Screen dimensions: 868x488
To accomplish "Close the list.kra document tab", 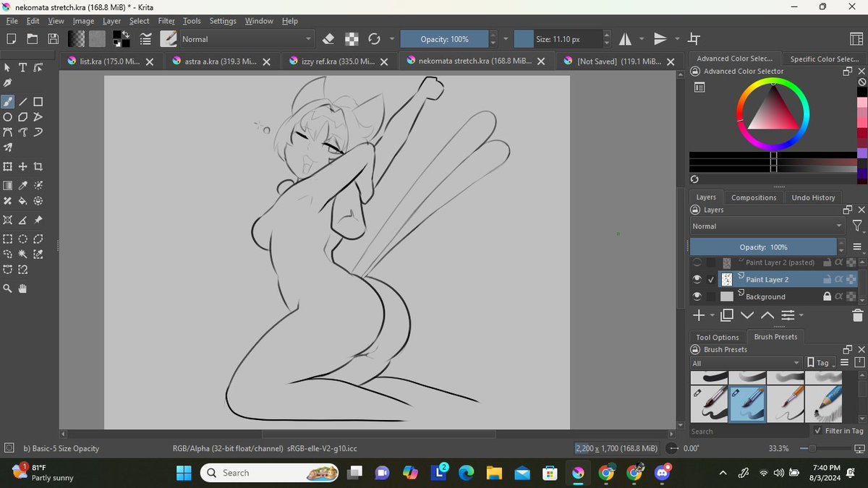I will tap(150, 62).
